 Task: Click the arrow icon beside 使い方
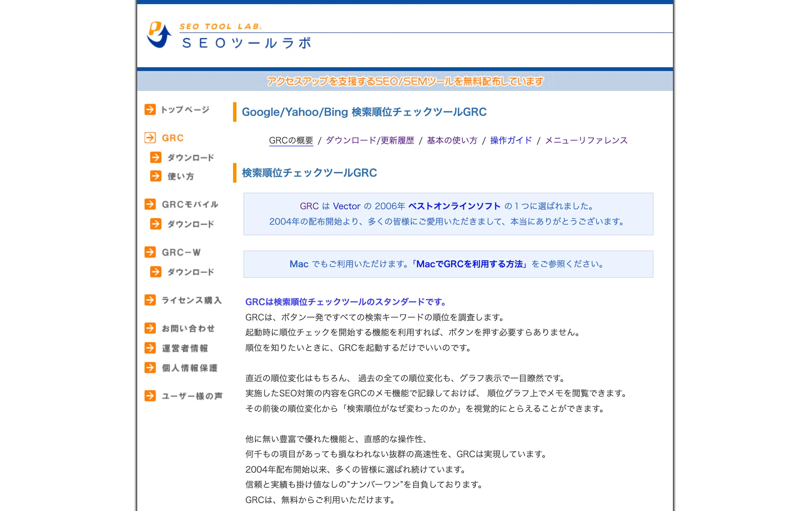[x=156, y=176]
